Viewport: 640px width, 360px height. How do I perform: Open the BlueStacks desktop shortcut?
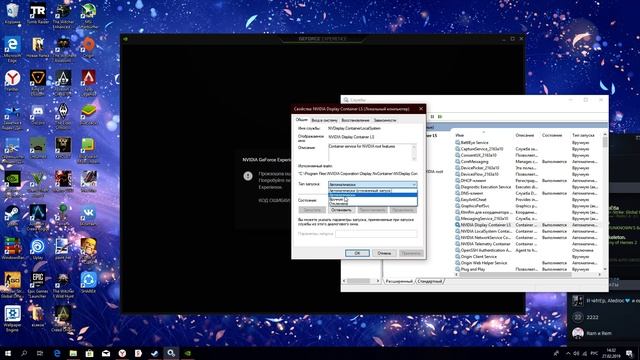click(x=89, y=114)
